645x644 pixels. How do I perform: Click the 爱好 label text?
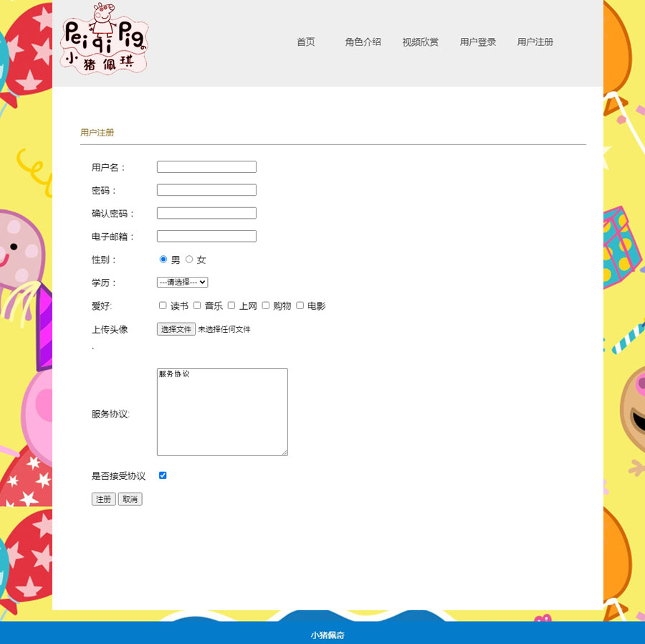(102, 306)
